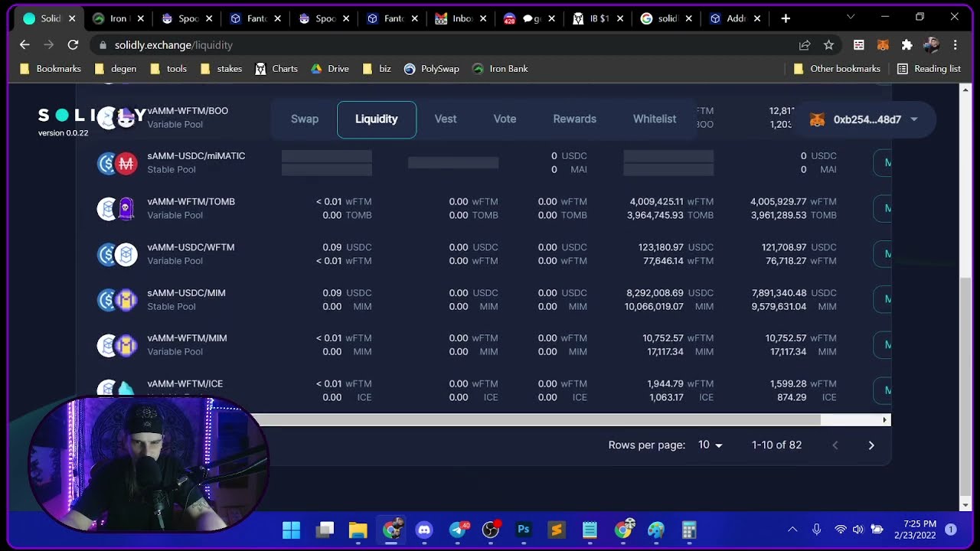
Task: Go back to the previous page
Action: click(x=24, y=45)
